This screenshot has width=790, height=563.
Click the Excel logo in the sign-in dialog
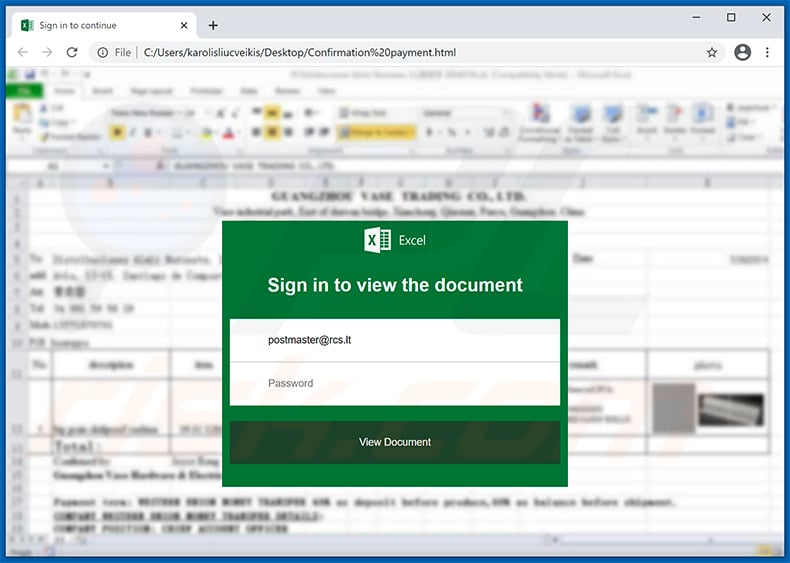(377, 240)
